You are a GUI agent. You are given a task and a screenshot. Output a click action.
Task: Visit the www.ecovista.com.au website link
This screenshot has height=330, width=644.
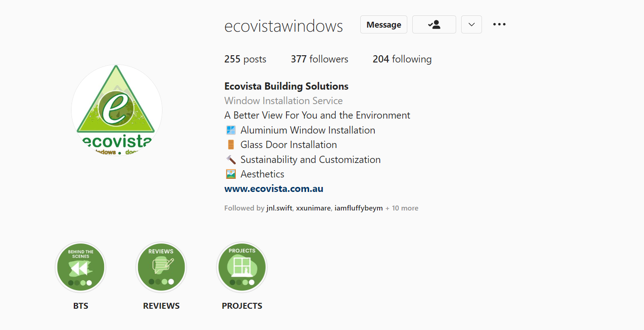click(x=274, y=189)
